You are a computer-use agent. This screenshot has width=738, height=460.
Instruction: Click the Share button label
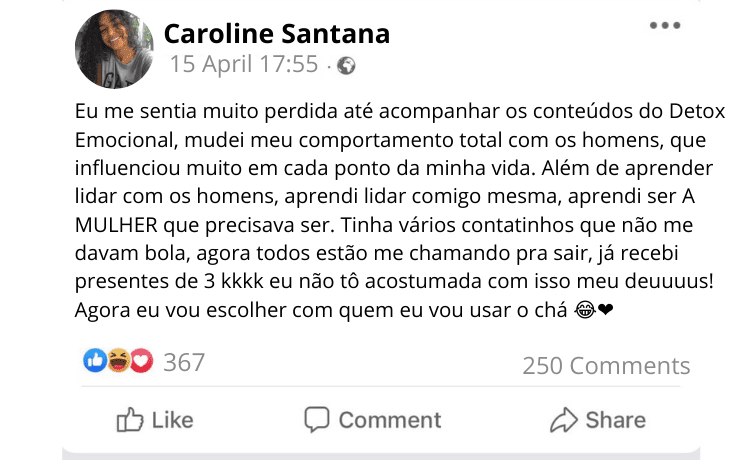tap(616, 420)
